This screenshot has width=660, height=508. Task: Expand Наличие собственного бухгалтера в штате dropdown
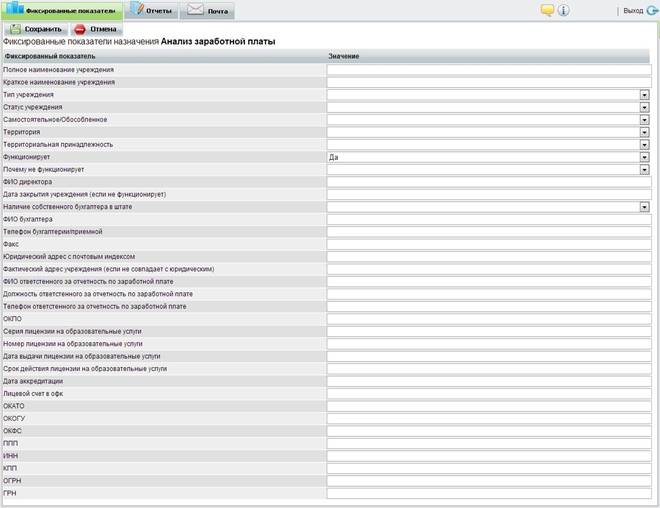[x=645, y=207]
